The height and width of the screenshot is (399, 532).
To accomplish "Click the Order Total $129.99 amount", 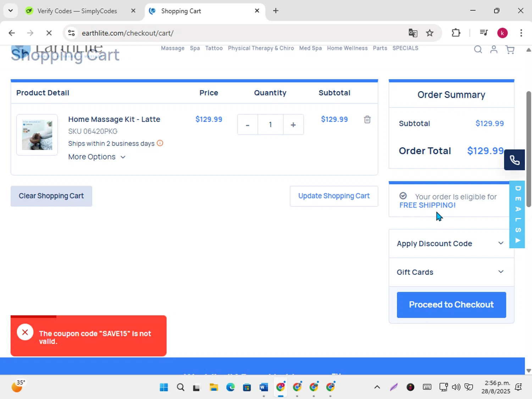I will (x=485, y=151).
